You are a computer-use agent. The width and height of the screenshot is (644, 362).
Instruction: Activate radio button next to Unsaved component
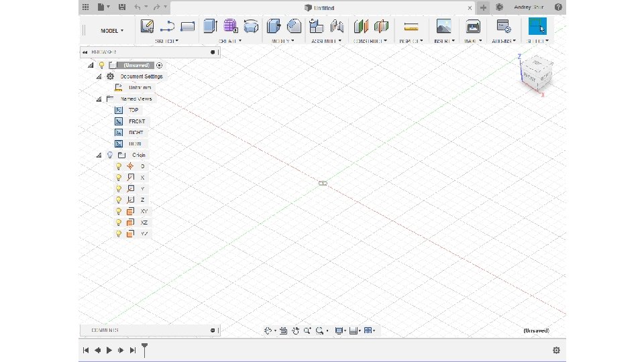pyautogui.click(x=160, y=65)
